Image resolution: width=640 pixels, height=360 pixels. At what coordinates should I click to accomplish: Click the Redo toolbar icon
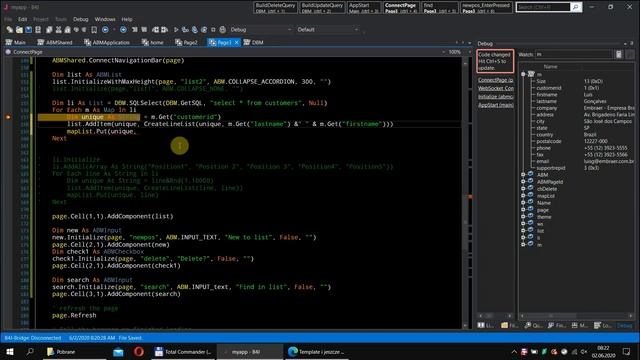(84, 30)
